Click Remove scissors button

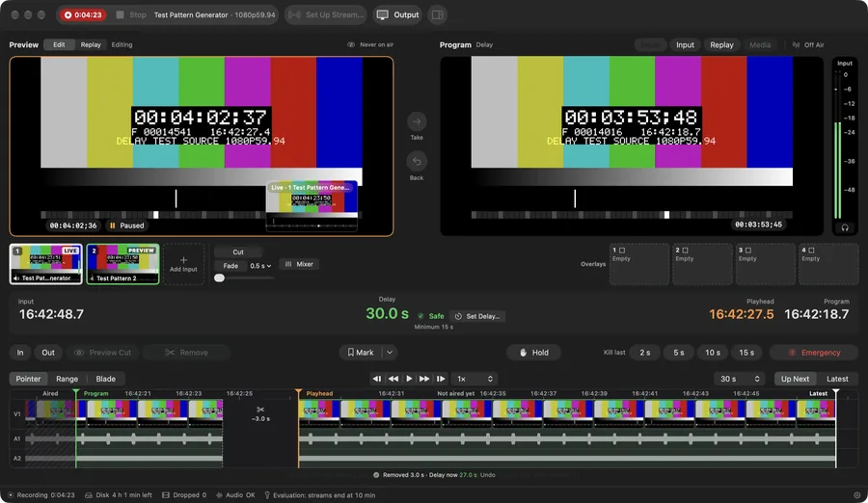click(186, 353)
